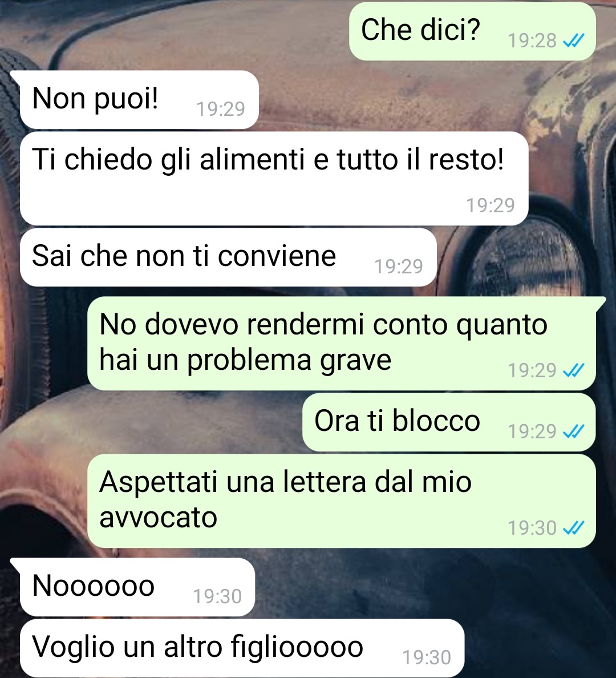Screen dimensions: 616x678
Task: Tap the 'Ti chiedo gli alimenti' message
Action: click(x=274, y=178)
